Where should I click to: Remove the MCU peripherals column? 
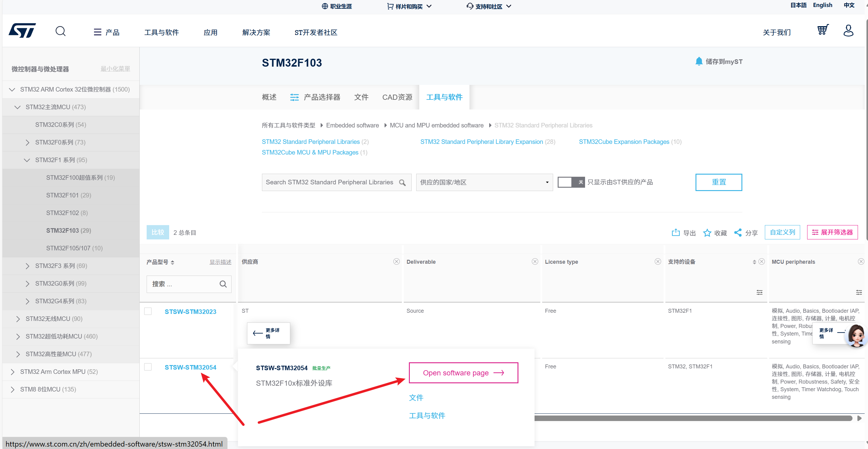[x=861, y=262]
